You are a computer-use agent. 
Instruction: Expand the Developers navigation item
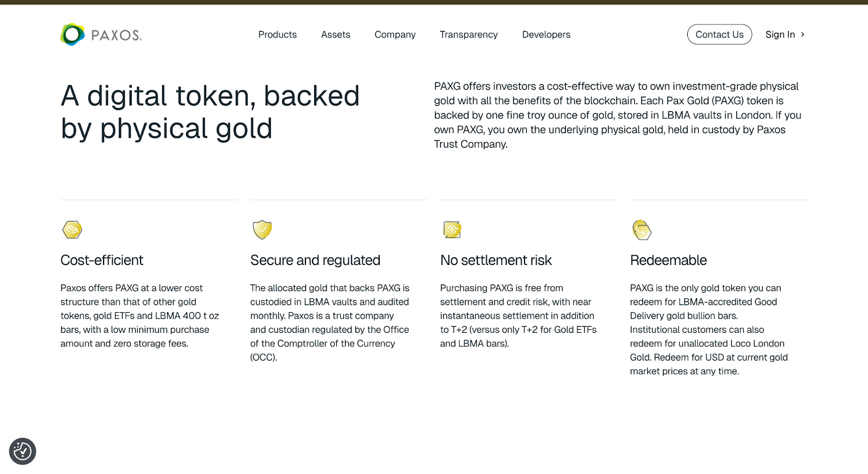pyautogui.click(x=546, y=35)
